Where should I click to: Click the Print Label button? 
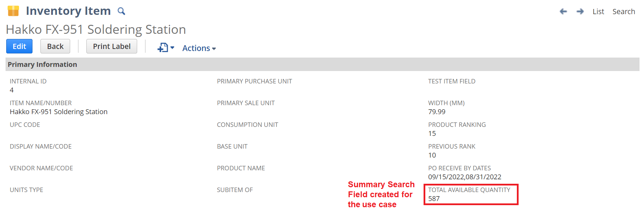coord(112,46)
